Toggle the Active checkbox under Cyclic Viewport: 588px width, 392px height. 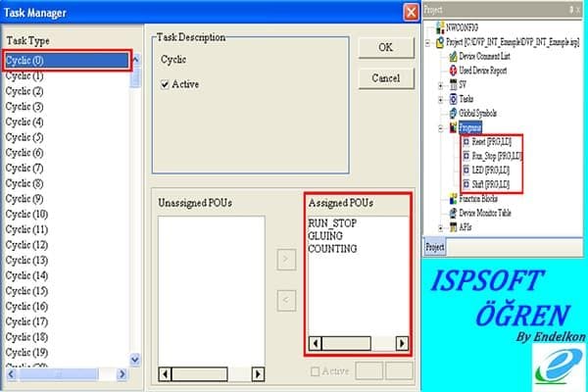[x=166, y=85]
